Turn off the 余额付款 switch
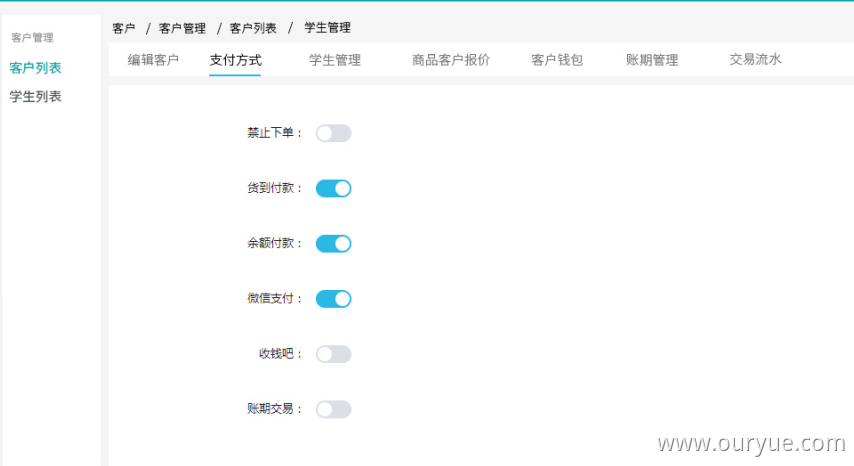 (333, 243)
